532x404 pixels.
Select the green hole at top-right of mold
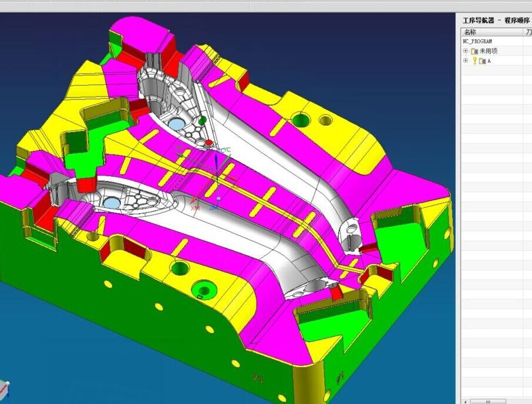[301, 120]
